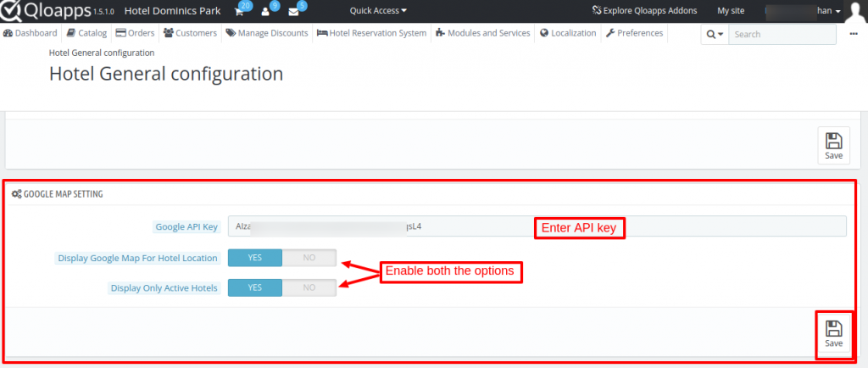Open the Preferences menu
The width and height of the screenshot is (868, 368).
click(x=634, y=33)
